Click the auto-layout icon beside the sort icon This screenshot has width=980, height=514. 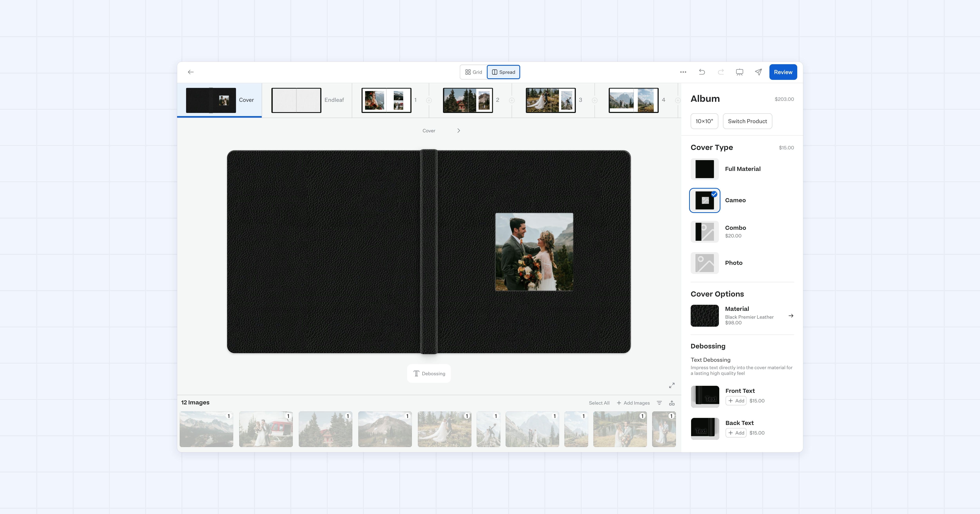point(672,403)
